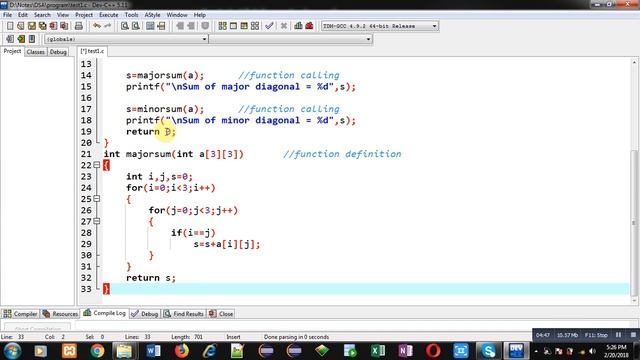Select the test1.c editor tab
Viewport: 640px width, 360px height.
(92, 51)
